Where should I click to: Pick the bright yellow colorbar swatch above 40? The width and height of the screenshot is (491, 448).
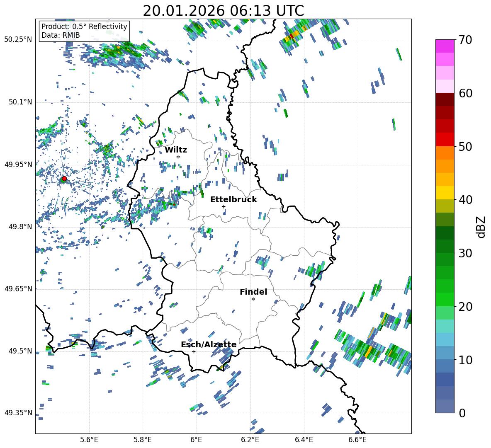(x=445, y=193)
